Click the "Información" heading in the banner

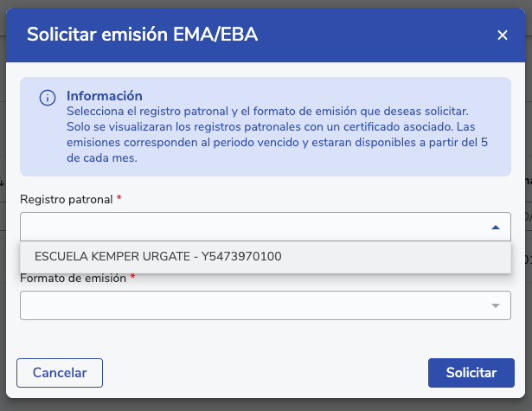coord(104,96)
